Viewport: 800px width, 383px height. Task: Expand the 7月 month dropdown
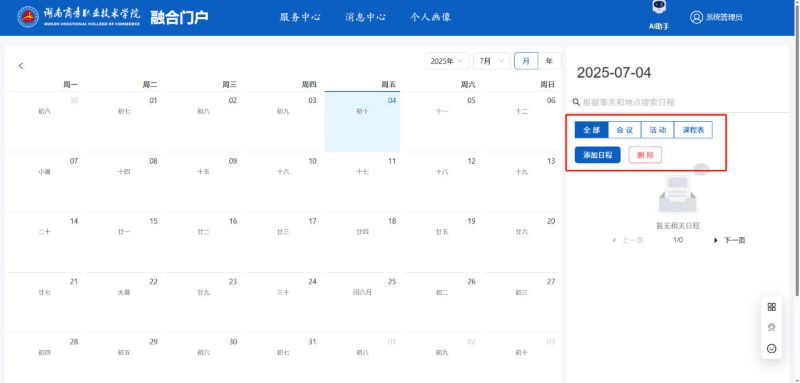[x=491, y=61]
